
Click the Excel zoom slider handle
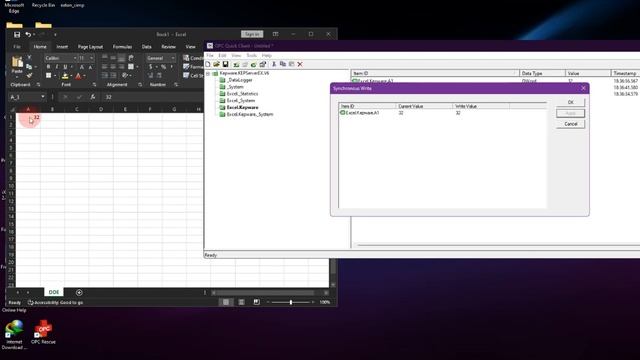[291, 302]
